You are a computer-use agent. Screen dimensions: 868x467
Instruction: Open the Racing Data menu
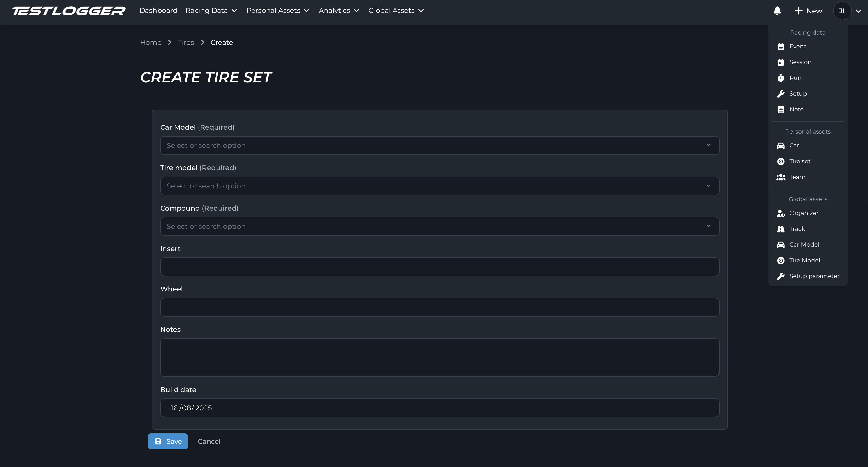click(x=211, y=11)
